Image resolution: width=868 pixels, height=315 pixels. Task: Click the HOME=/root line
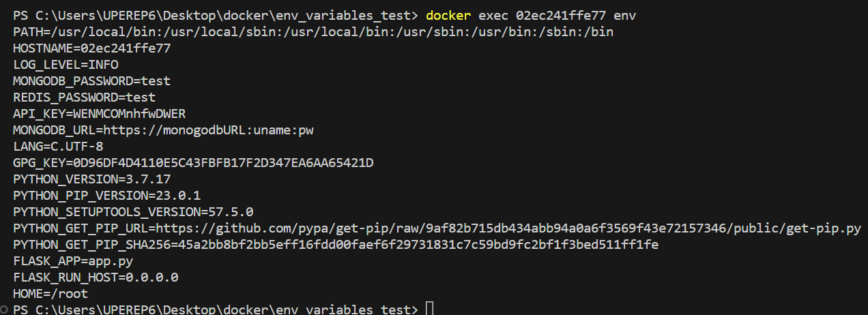(x=50, y=293)
